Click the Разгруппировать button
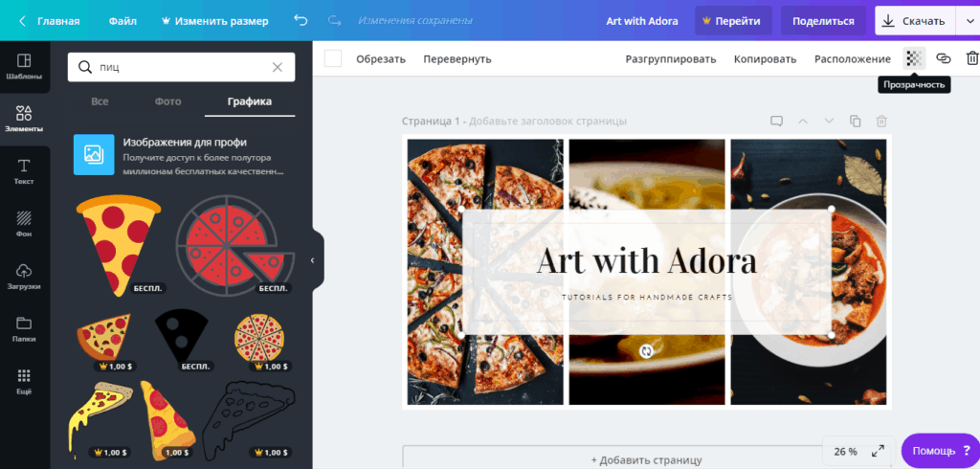The width and height of the screenshot is (980, 469). tap(671, 58)
